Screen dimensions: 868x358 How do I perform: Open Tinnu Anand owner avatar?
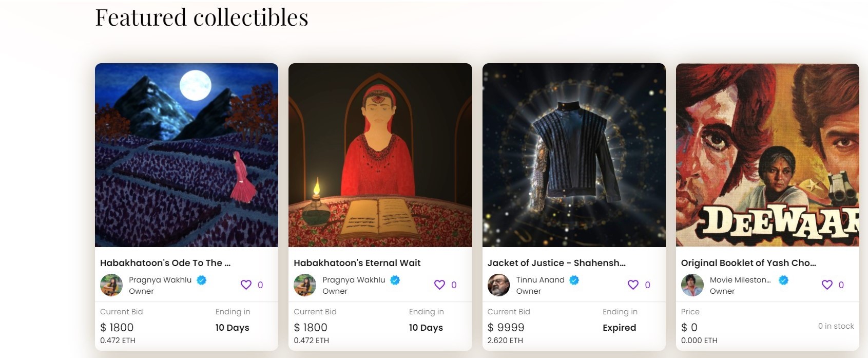pyautogui.click(x=498, y=285)
